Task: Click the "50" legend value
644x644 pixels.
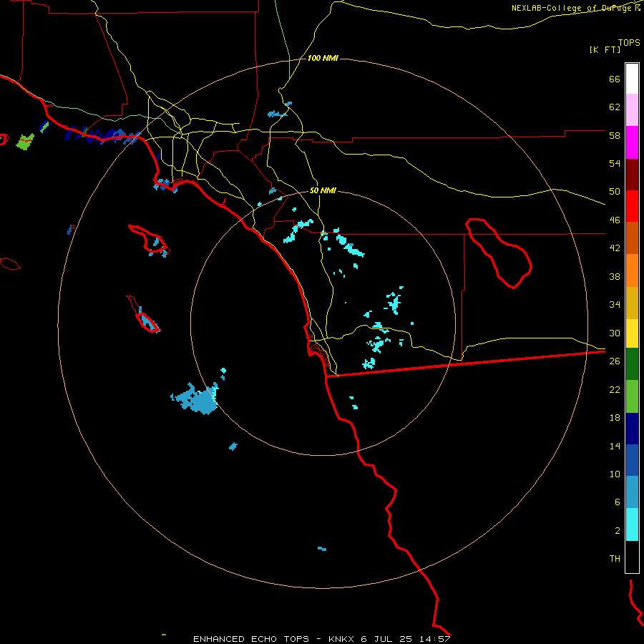Action: 615,192
